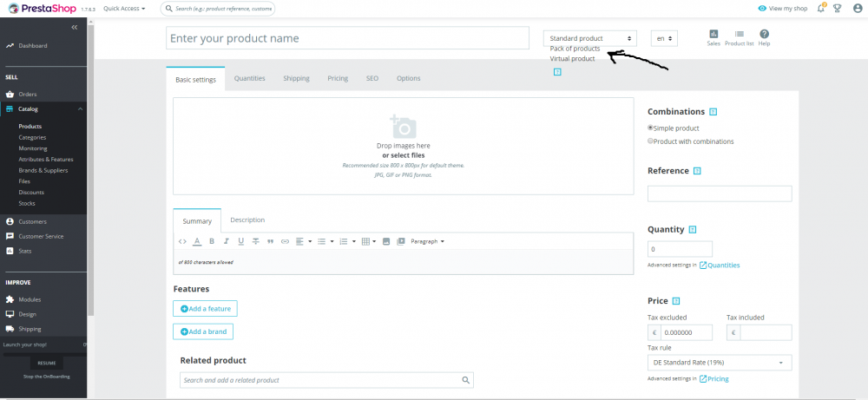Switch to the Description tab
This screenshot has height=400, width=868.
click(247, 220)
